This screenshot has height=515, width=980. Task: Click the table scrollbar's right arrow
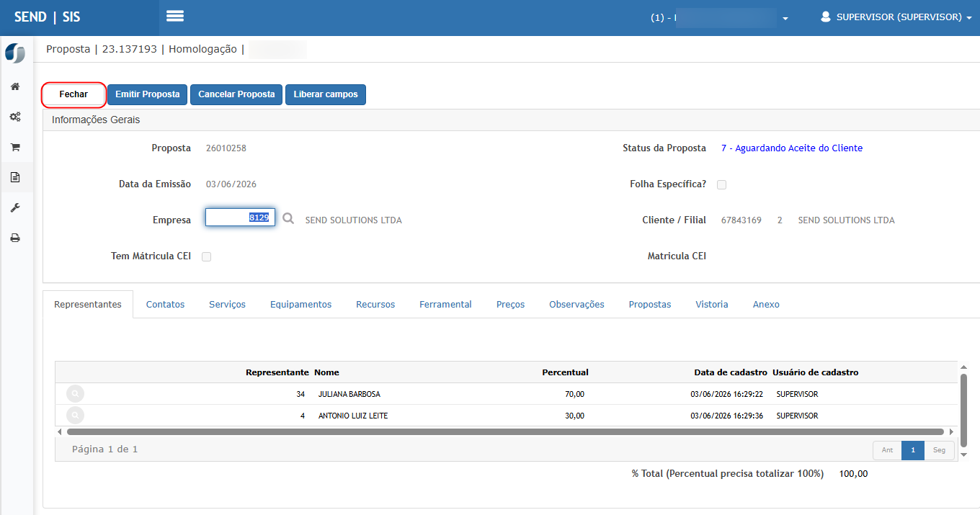(951, 431)
